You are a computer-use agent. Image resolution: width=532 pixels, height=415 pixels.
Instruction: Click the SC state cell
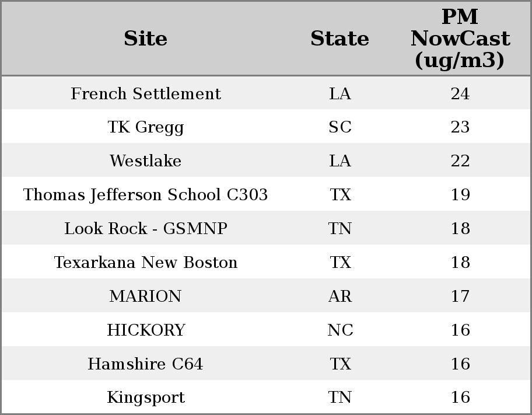click(340, 127)
